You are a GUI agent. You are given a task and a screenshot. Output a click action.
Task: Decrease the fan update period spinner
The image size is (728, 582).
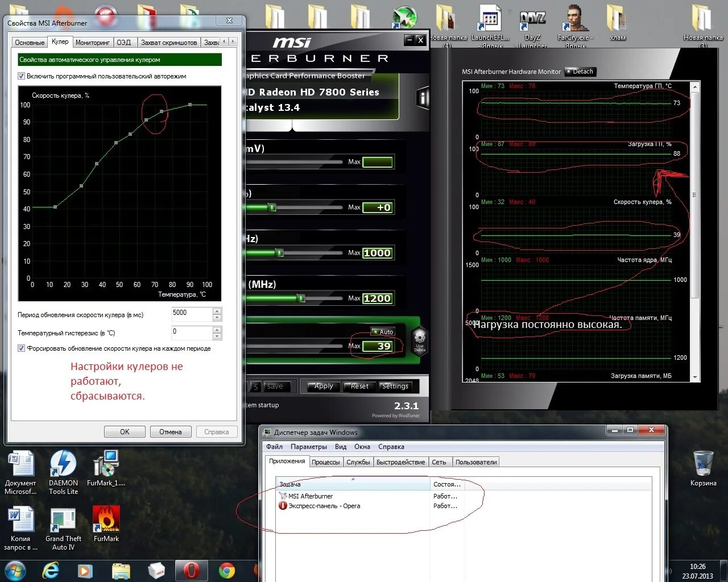coord(217,318)
